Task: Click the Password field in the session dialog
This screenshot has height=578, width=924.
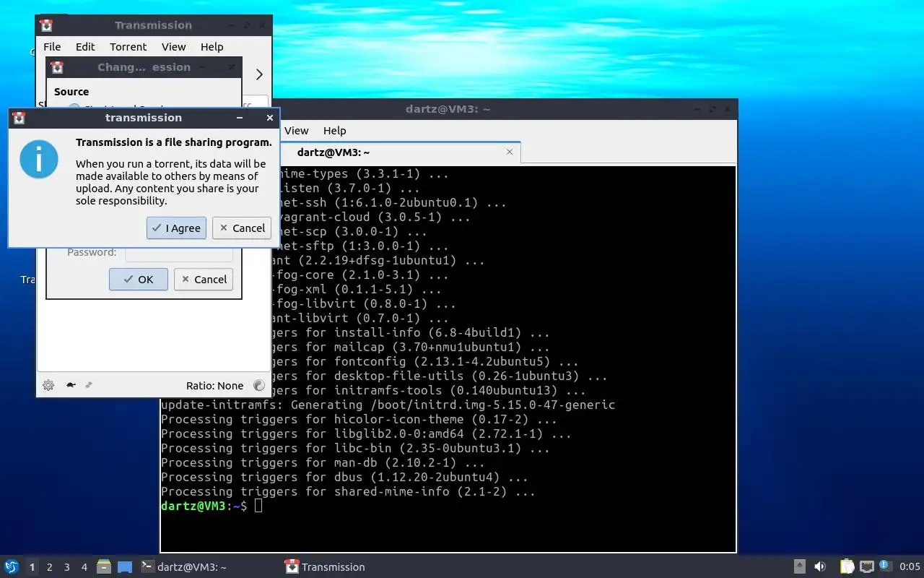Action: 179,253
